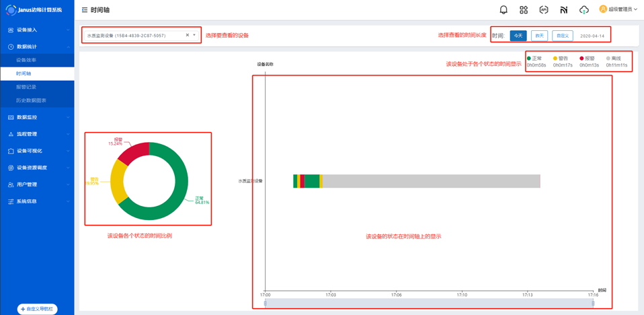Image resolution: width=644 pixels, height=315 pixels.
Task: Open the notification bell icon
Action: 504,10
